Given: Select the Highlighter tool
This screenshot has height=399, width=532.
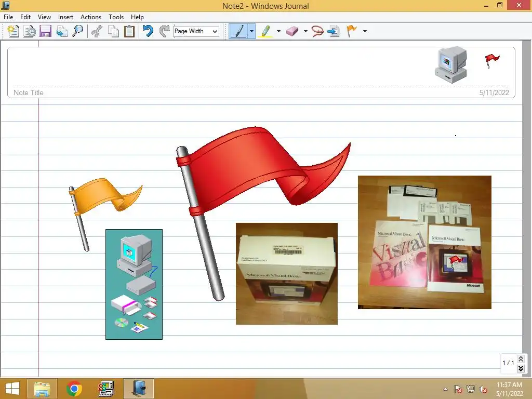Looking at the screenshot, I should point(265,31).
